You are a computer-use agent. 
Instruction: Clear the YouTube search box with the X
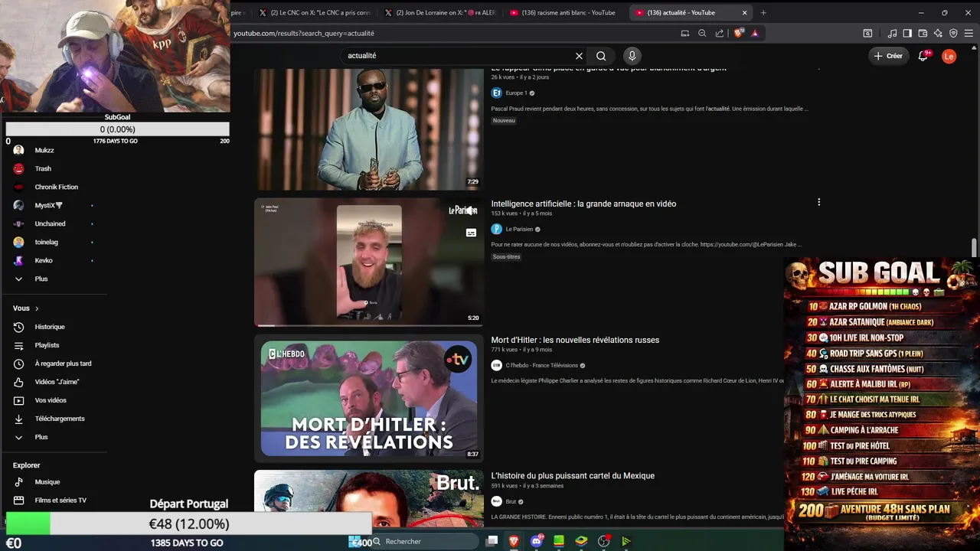pos(579,56)
